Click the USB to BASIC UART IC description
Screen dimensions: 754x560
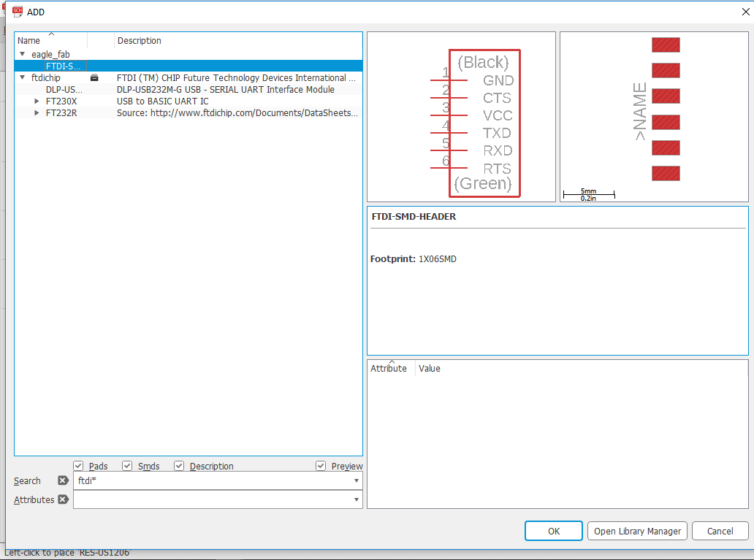click(x=162, y=101)
